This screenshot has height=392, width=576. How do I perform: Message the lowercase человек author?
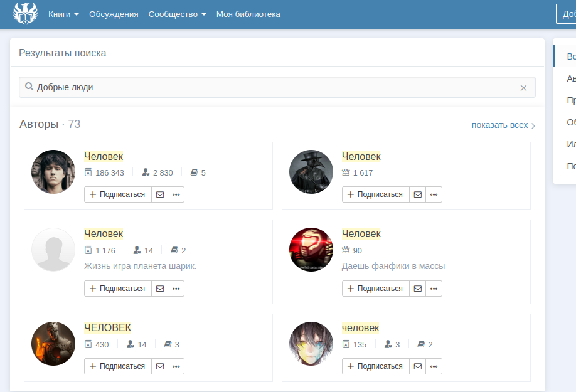pos(418,366)
